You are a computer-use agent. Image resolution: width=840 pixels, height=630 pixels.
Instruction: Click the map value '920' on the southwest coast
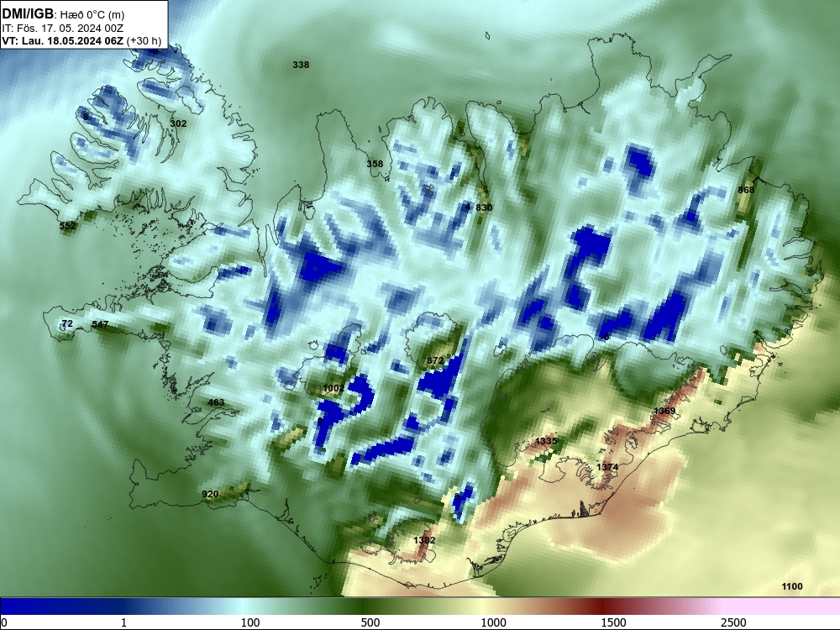pyautogui.click(x=210, y=494)
